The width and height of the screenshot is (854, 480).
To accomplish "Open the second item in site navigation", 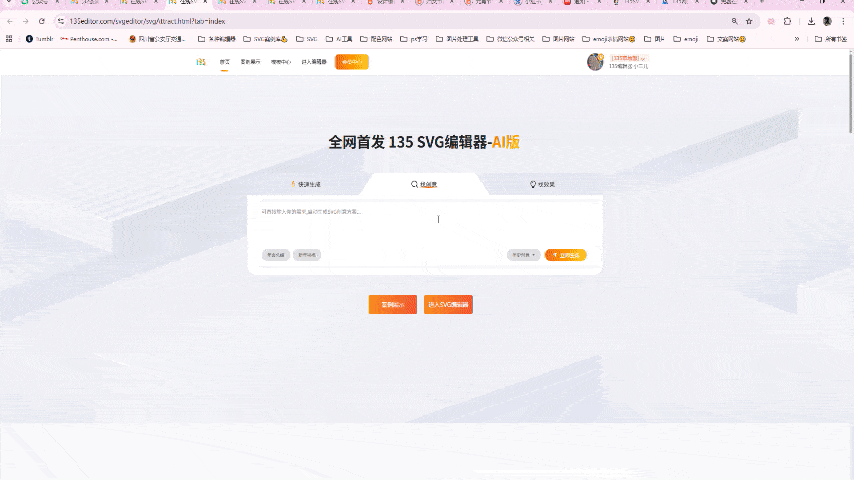I will pyautogui.click(x=251, y=62).
